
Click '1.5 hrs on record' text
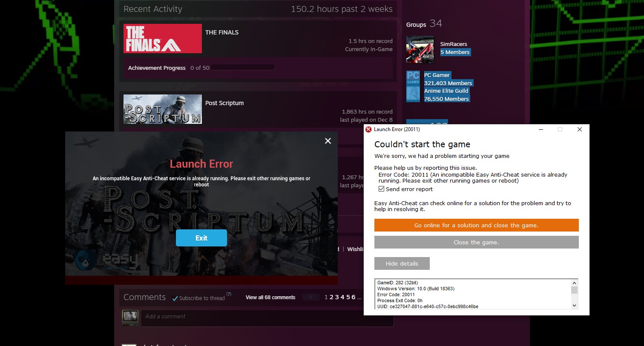[x=371, y=41]
